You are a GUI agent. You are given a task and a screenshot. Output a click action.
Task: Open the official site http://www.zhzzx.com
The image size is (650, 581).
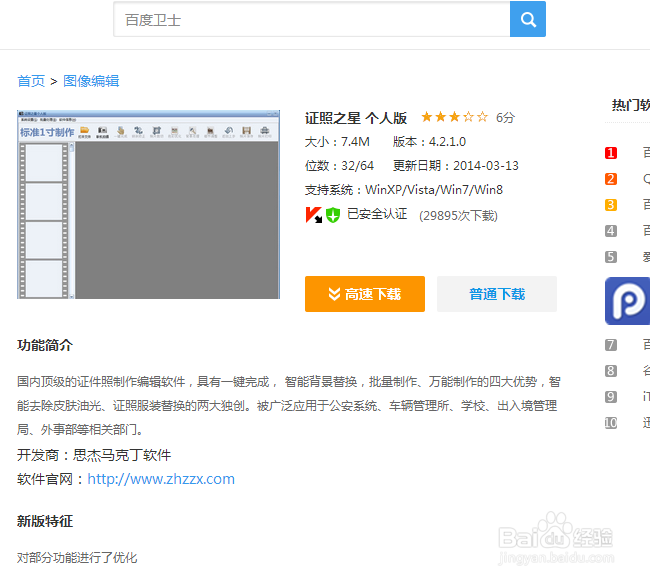pos(161,479)
